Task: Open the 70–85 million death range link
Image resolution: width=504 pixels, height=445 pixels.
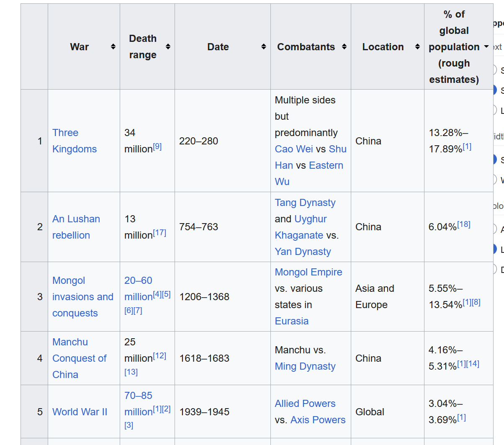Action: pos(139,404)
